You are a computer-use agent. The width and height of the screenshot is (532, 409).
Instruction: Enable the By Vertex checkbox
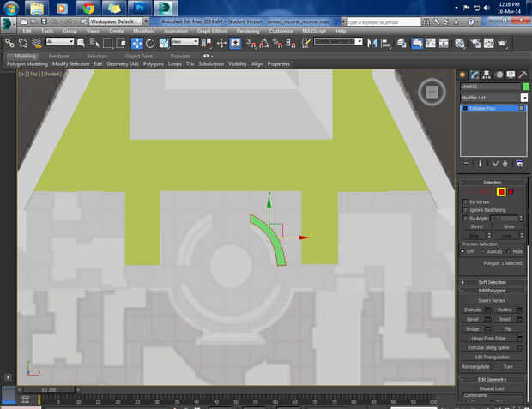[x=465, y=201]
